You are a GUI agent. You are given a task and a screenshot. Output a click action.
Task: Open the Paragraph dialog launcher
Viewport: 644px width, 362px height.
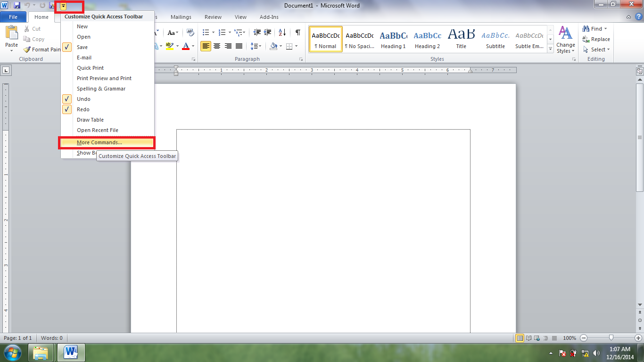click(x=301, y=59)
